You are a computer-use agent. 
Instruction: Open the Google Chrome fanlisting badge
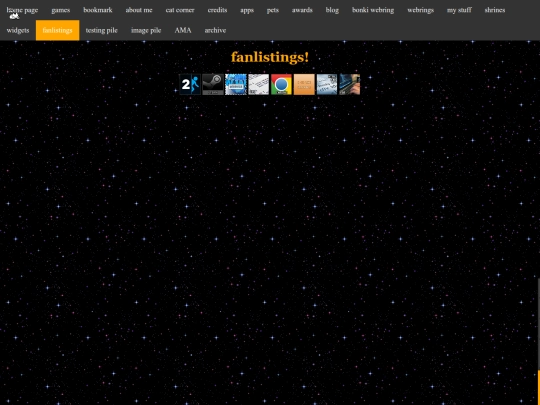coord(281,84)
